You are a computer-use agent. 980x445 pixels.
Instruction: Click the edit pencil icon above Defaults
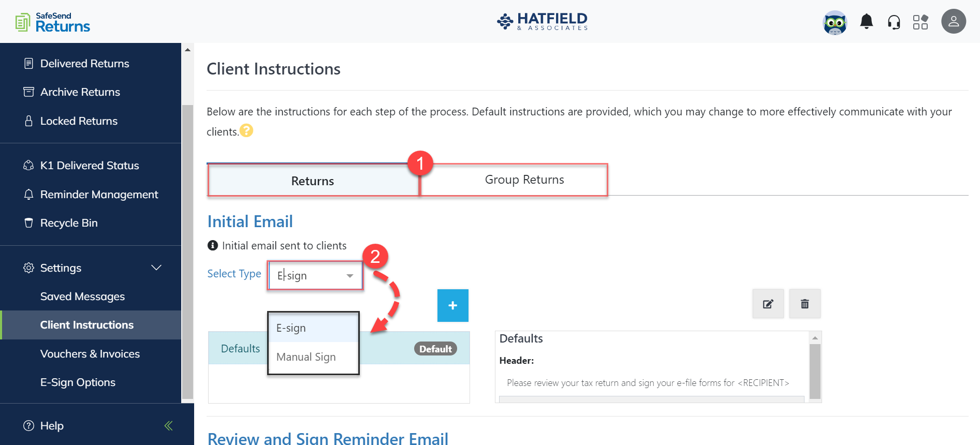click(x=768, y=304)
